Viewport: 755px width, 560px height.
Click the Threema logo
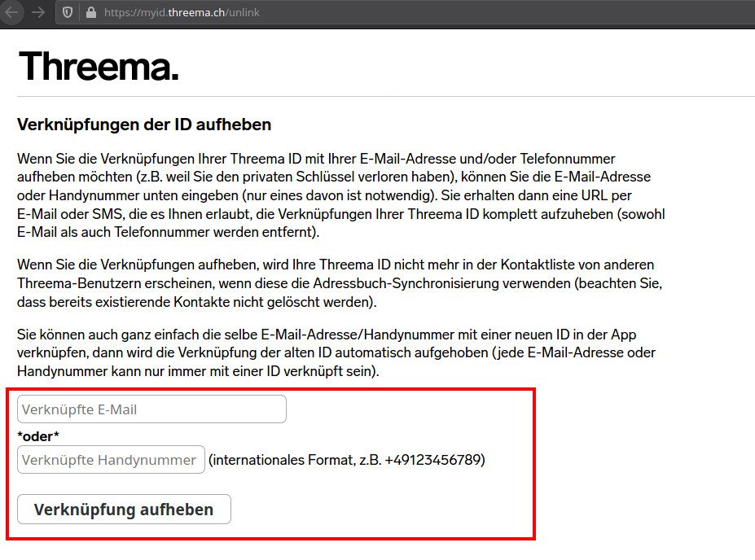(99, 66)
